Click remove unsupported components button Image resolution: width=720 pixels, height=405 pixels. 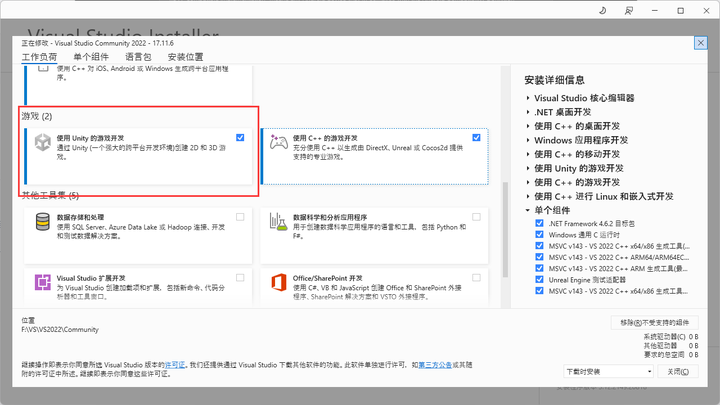tap(654, 323)
